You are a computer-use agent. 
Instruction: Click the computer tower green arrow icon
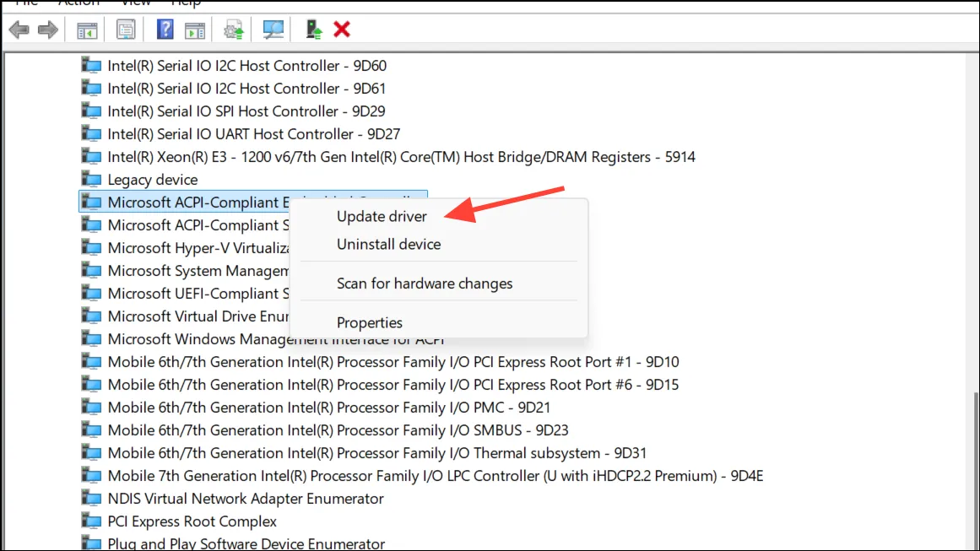pos(313,30)
